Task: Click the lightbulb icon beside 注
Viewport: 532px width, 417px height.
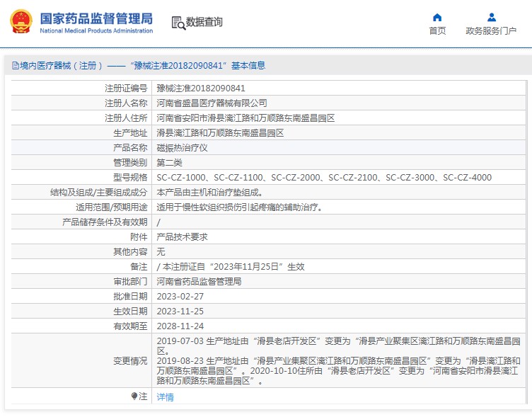Action: tap(134, 396)
